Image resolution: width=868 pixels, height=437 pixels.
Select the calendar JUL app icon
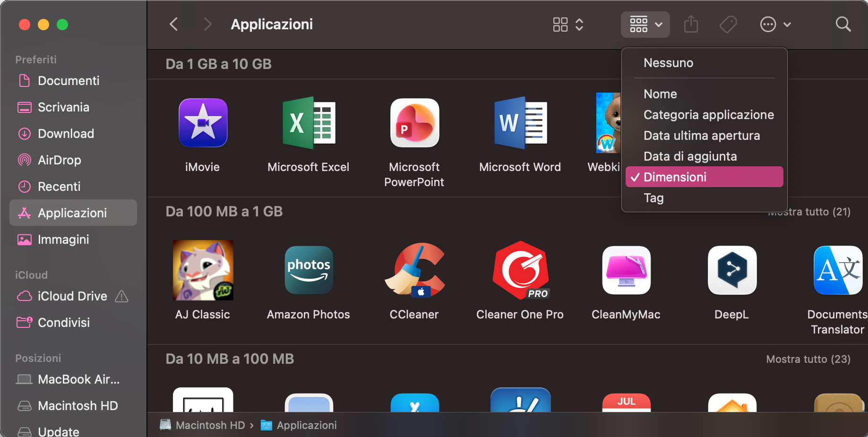(626, 403)
